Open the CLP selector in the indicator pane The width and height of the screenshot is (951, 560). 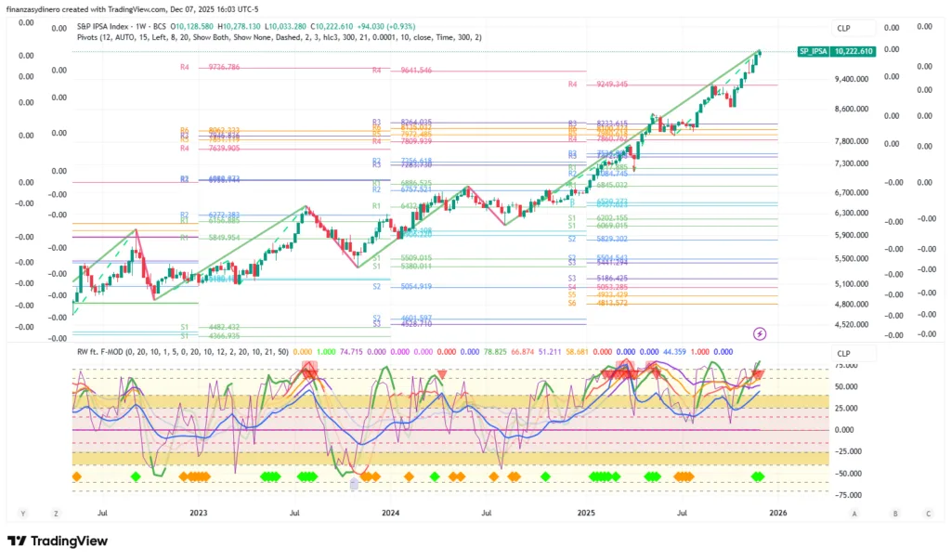click(843, 354)
